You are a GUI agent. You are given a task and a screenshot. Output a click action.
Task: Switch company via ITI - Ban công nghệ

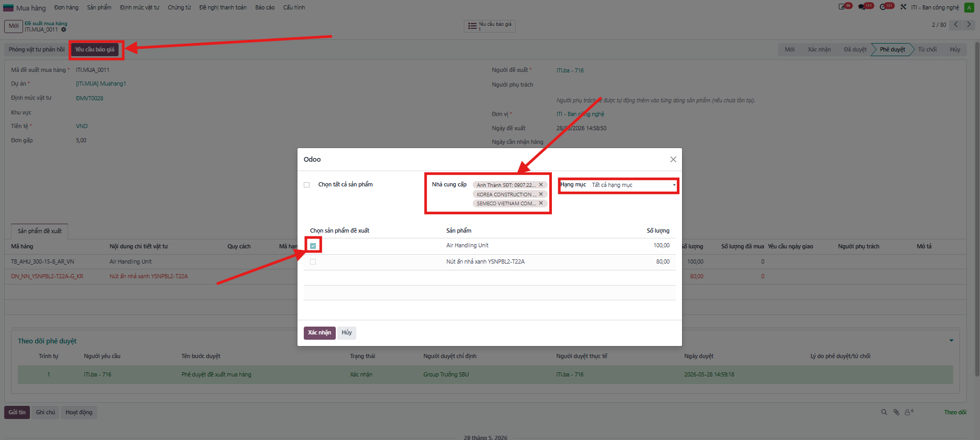point(935,7)
